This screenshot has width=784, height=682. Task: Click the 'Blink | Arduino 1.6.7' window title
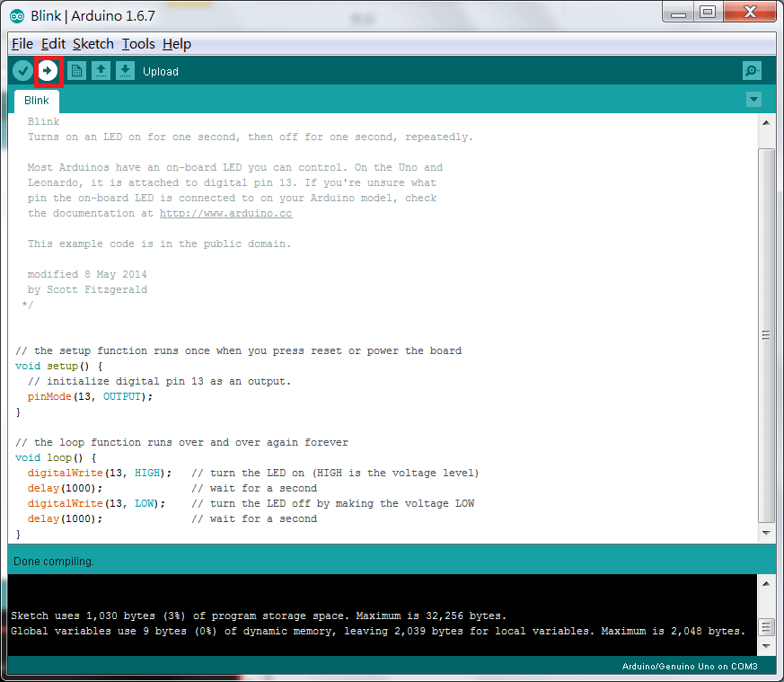[x=93, y=16]
